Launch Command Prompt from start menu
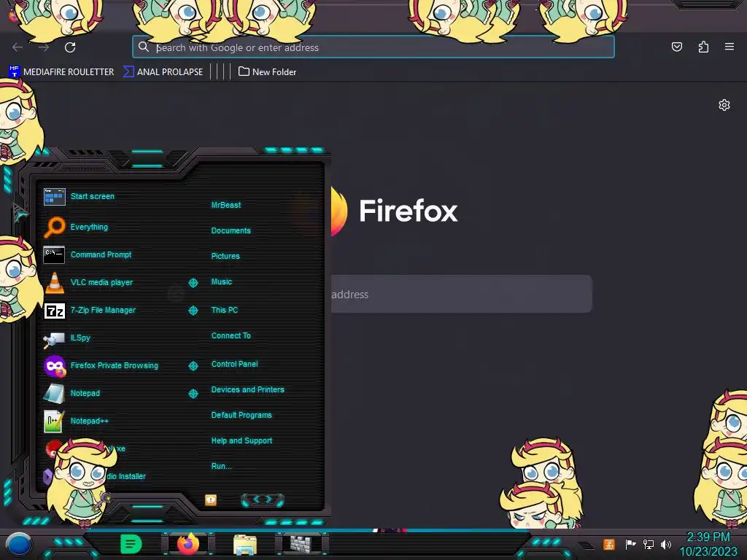 (88, 254)
